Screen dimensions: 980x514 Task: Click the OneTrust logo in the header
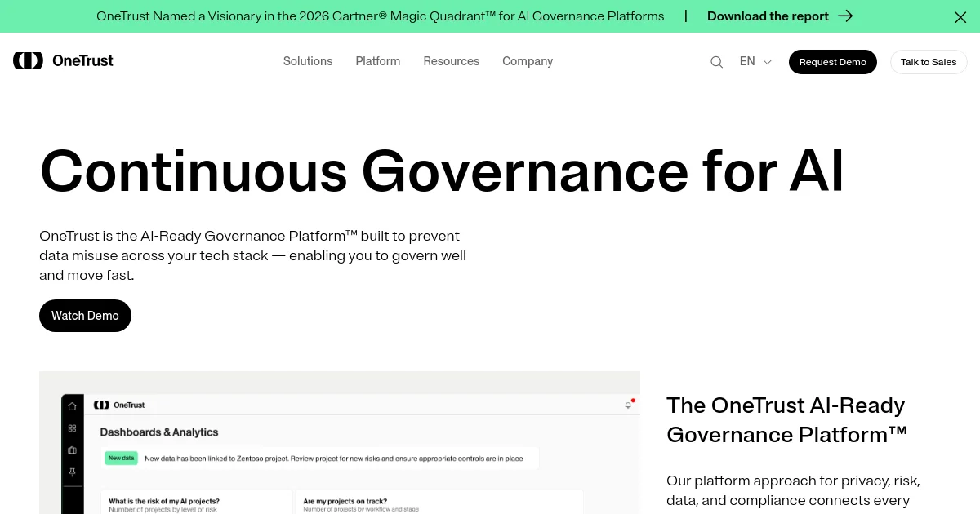tap(63, 60)
